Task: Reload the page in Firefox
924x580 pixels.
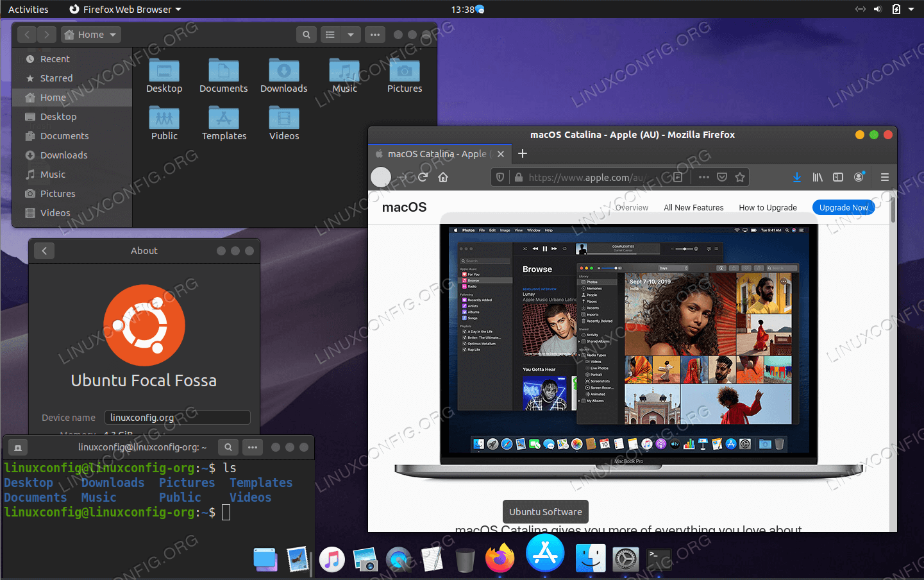Action: (423, 177)
